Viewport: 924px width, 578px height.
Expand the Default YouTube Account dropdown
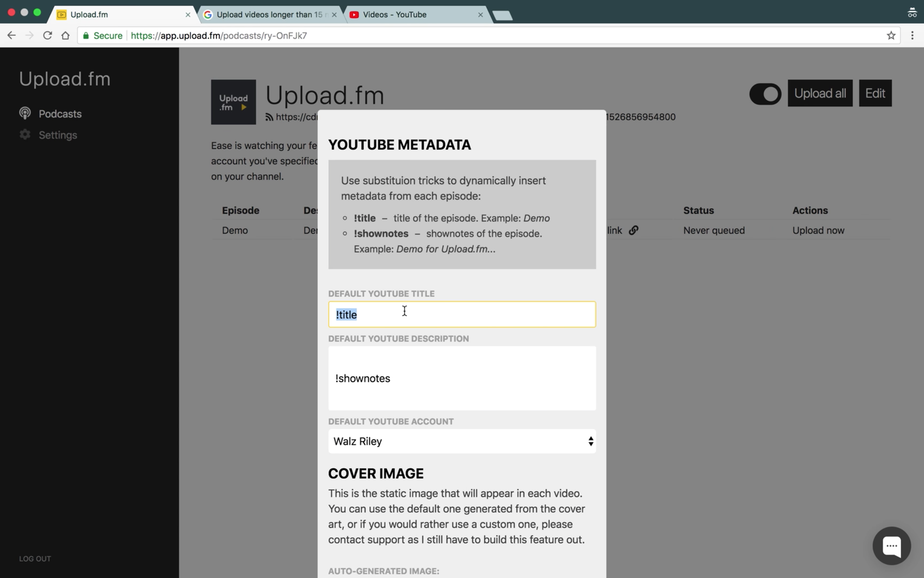coord(462,441)
